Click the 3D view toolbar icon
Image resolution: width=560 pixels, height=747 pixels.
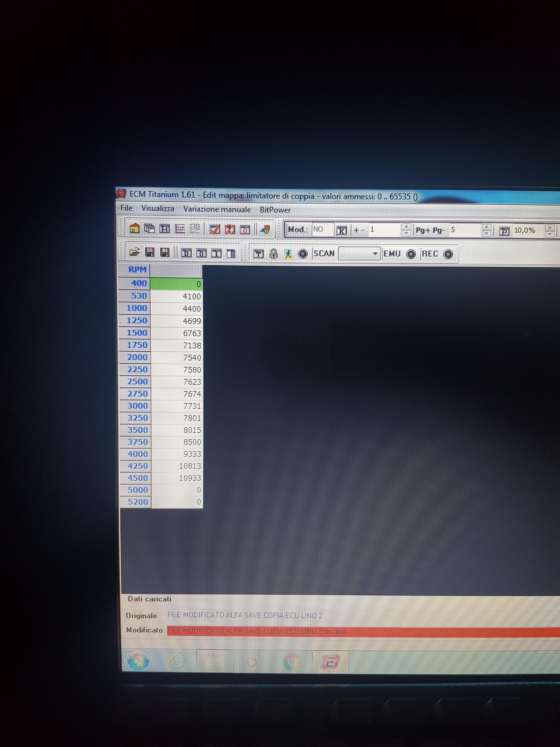[x=195, y=229]
